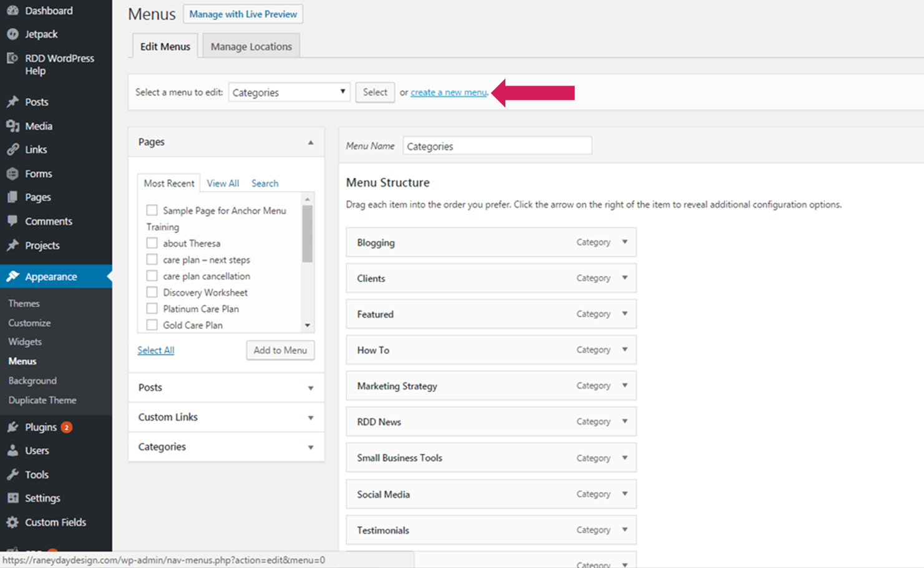Screen dimensions: 924x568
Task: Click the create a new menu link
Action: (x=449, y=92)
